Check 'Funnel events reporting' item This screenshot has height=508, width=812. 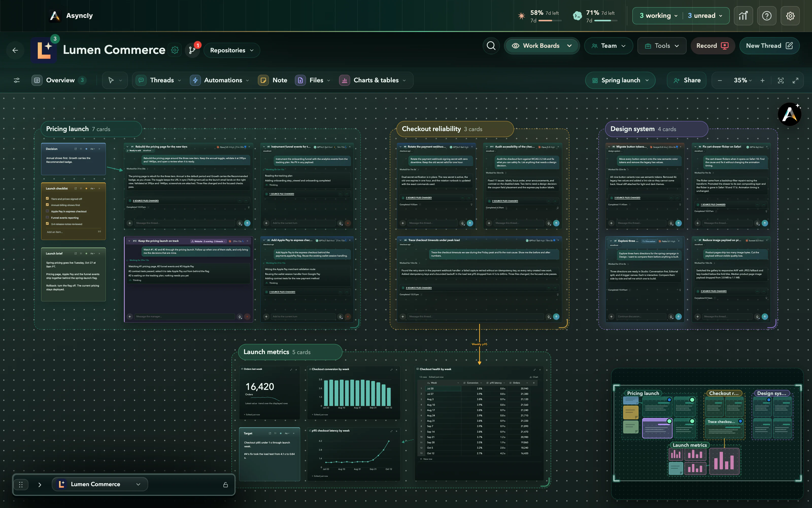(47, 217)
